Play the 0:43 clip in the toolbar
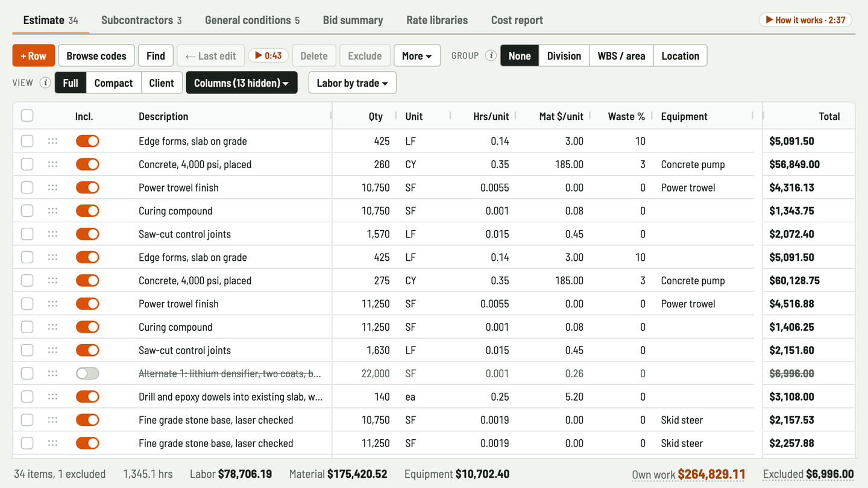The width and height of the screenshot is (868, 488). point(268,55)
